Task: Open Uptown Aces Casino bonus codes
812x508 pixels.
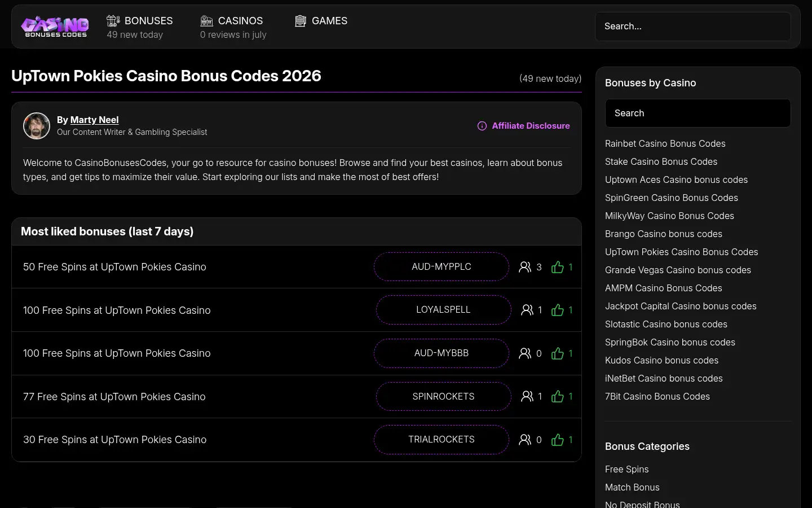Action: [676, 180]
